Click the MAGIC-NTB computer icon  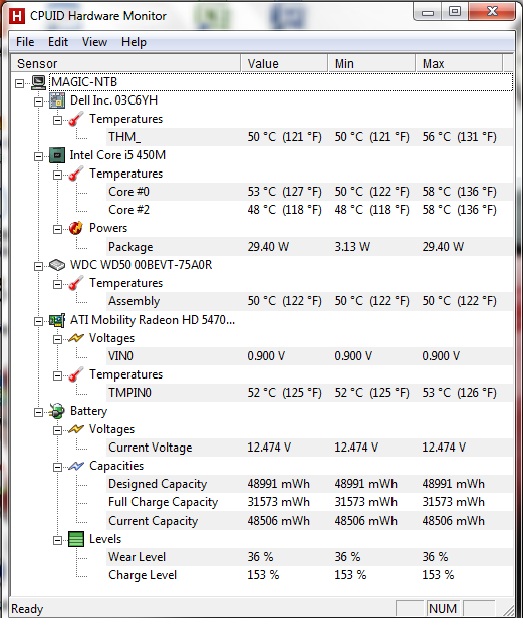point(38,83)
